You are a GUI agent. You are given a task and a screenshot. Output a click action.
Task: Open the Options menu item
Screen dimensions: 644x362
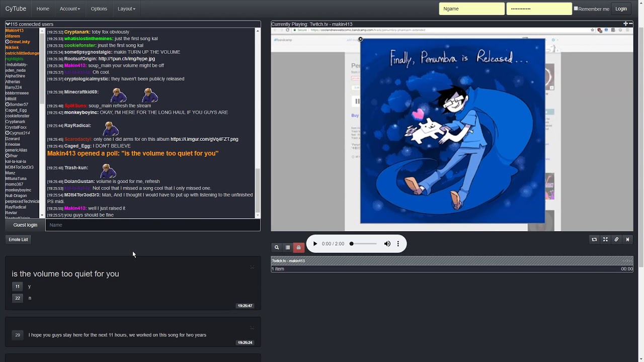[x=99, y=9]
